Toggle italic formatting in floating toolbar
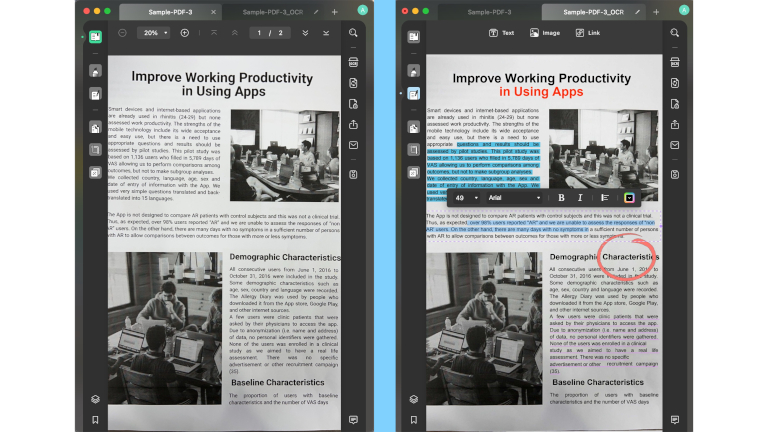Screen dimensions: 768x432 pyautogui.click(x=581, y=198)
